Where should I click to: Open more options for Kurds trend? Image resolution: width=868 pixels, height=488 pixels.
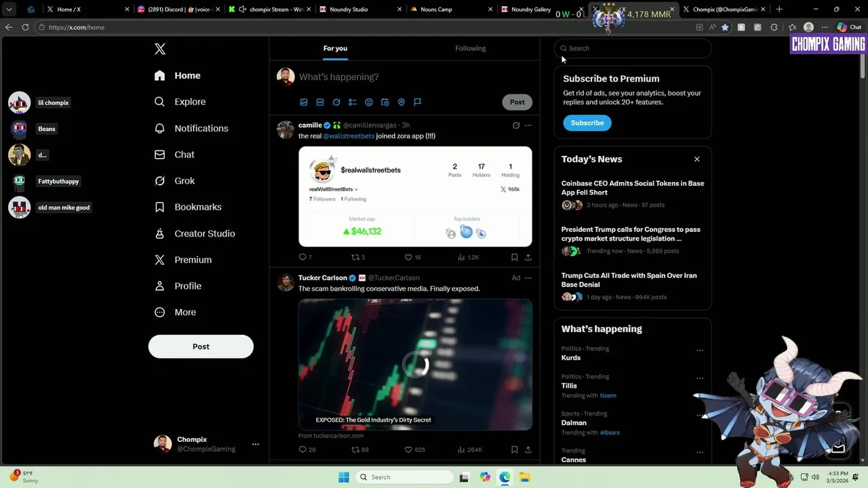click(x=700, y=350)
